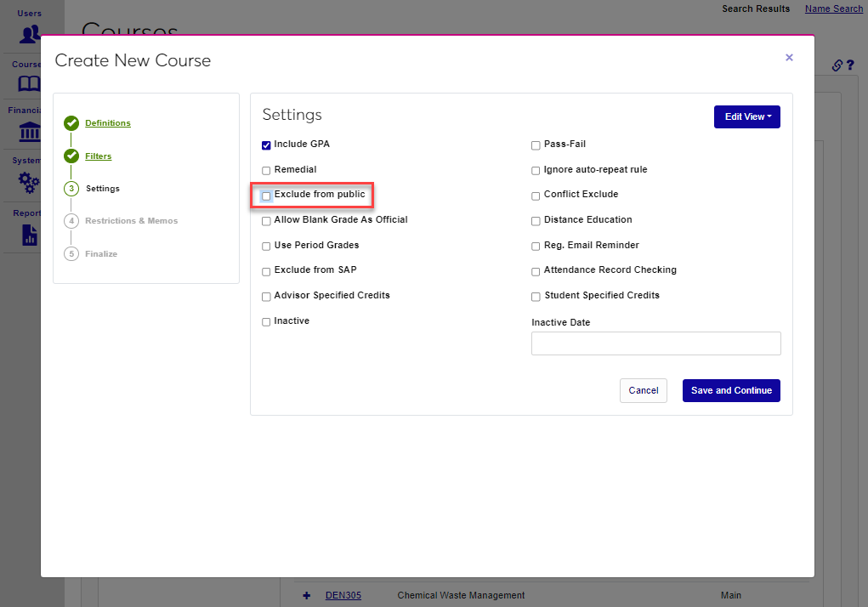Click the help question mark icon

click(849, 65)
